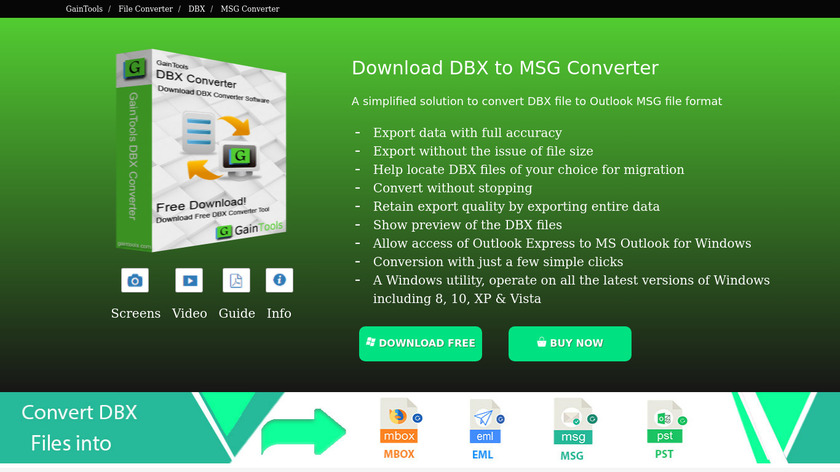840x472 pixels.
Task: Click the 'A simplified solution' subtitle text
Action: coord(537,101)
